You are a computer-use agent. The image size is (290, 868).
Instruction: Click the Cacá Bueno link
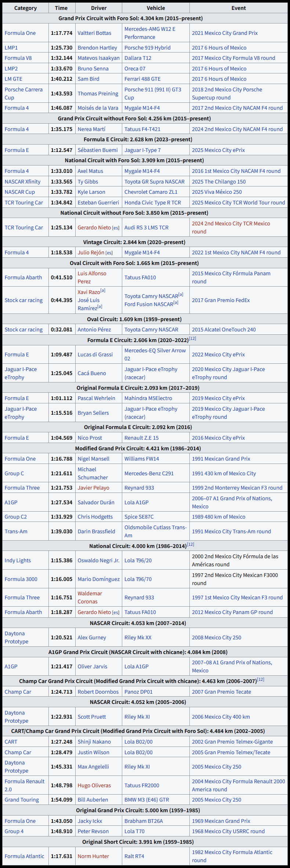[92, 373]
